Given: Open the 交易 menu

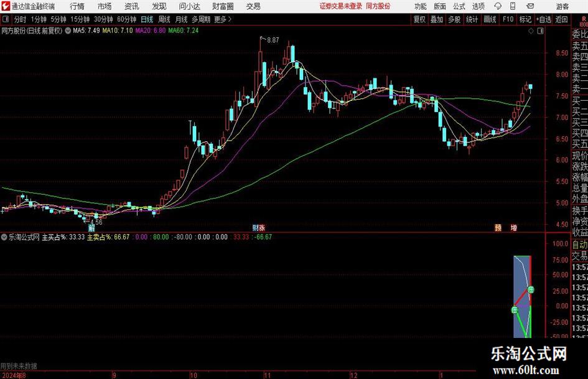Looking at the screenshot, I should pos(253,6).
